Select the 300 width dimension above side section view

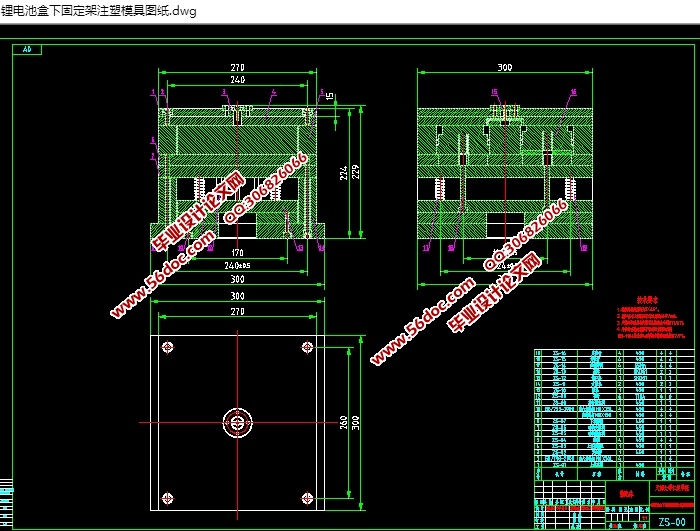tap(505, 67)
